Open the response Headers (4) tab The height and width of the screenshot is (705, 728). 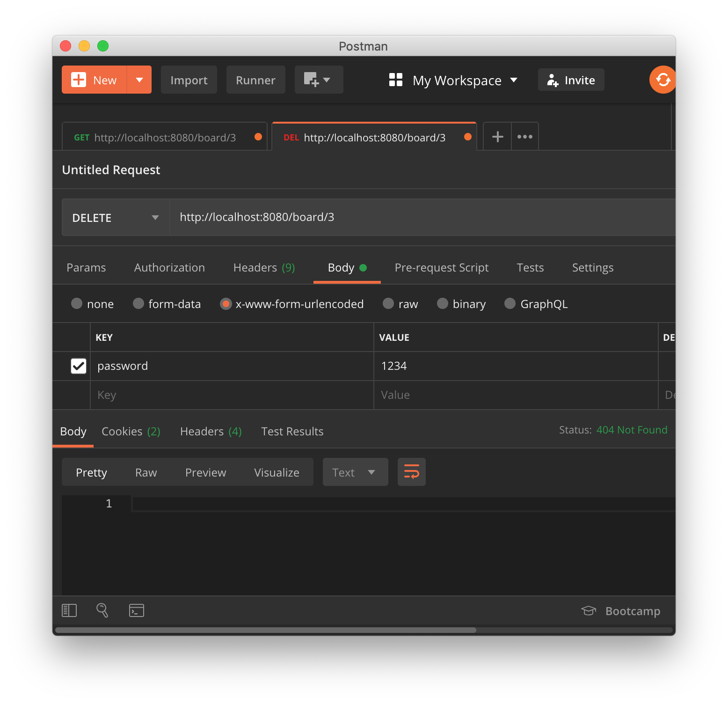click(x=211, y=431)
